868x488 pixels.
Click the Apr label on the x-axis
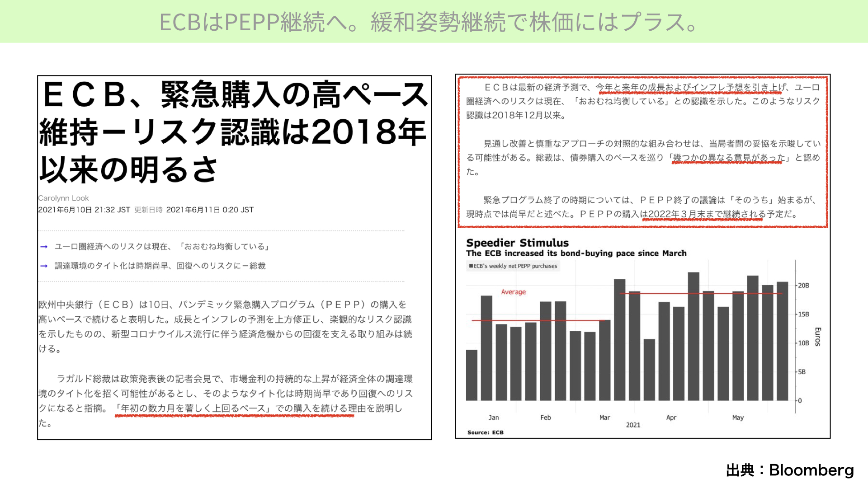671,418
